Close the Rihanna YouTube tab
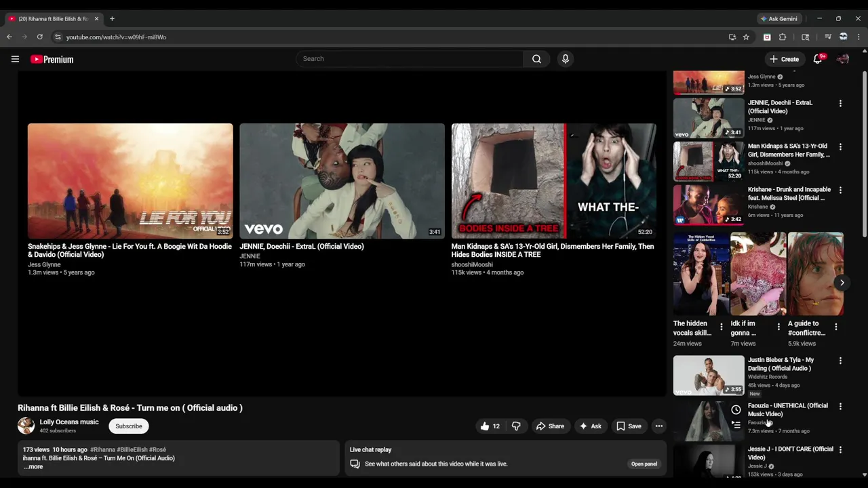Screen dimensions: 868x488 coord(96,19)
